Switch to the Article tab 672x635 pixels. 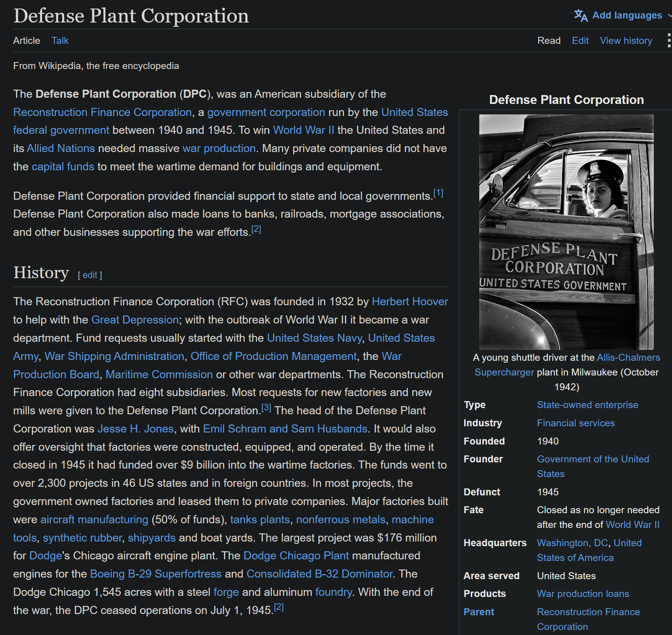27,41
